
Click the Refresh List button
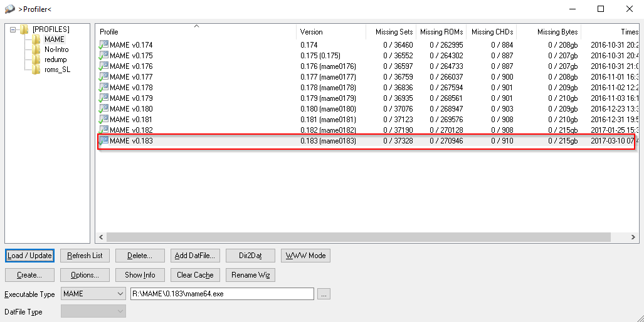(x=85, y=256)
